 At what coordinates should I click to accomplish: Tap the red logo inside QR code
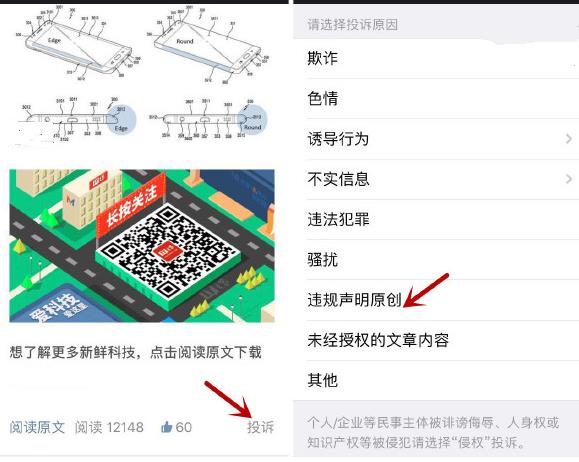point(168,253)
